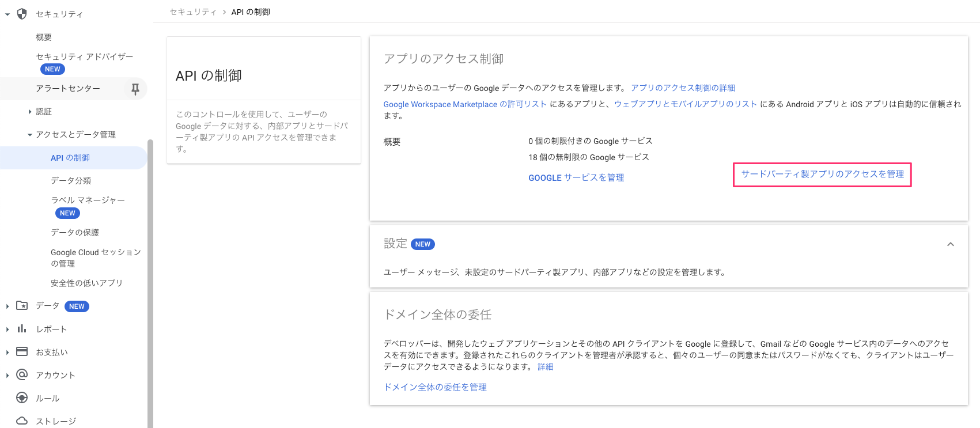Collapse the セキュリティ section arrow
The image size is (980, 428).
point(7,14)
